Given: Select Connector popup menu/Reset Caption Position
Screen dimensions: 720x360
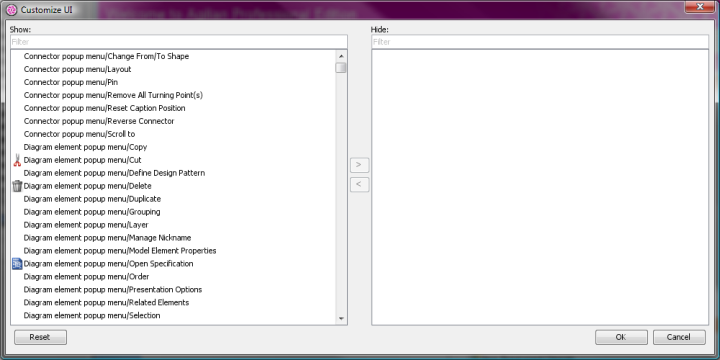Looking at the screenshot, I should click(x=104, y=108).
